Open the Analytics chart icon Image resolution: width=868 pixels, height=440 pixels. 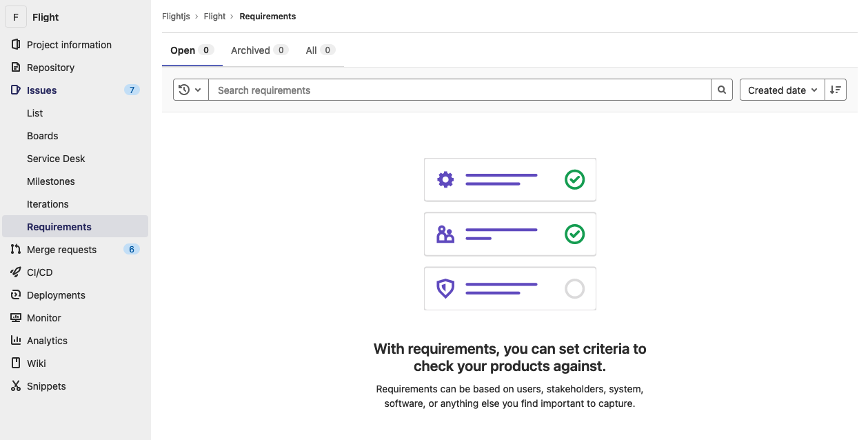click(x=14, y=340)
